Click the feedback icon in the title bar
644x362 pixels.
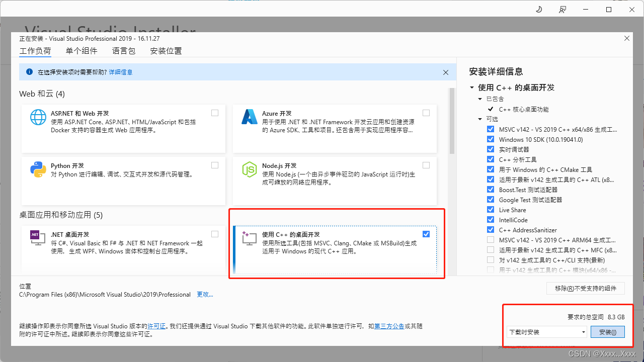point(562,9)
